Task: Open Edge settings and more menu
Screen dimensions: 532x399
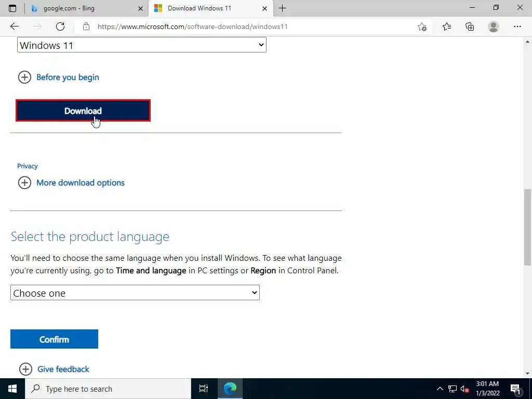Action: (x=517, y=26)
